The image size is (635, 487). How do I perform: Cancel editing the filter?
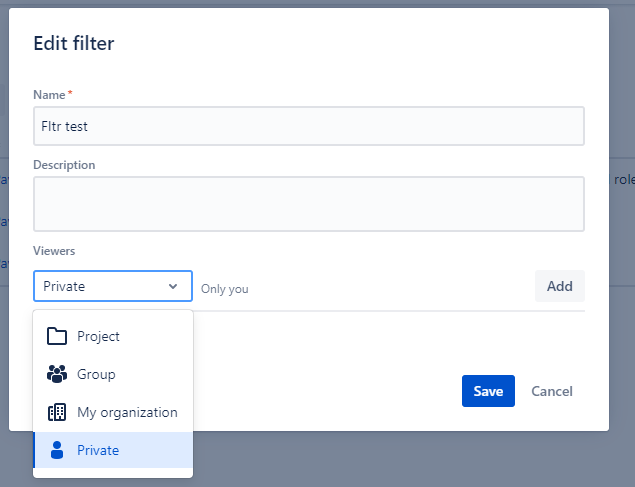pos(552,391)
